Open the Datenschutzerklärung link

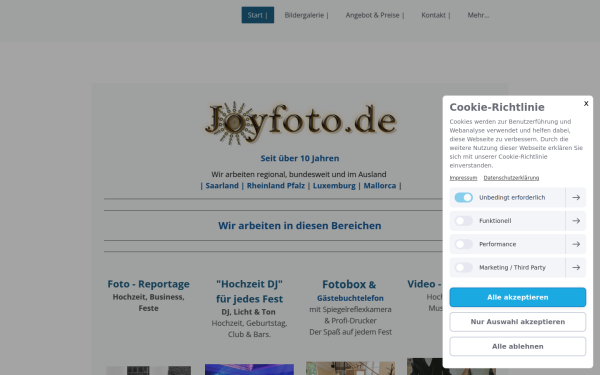tap(511, 178)
